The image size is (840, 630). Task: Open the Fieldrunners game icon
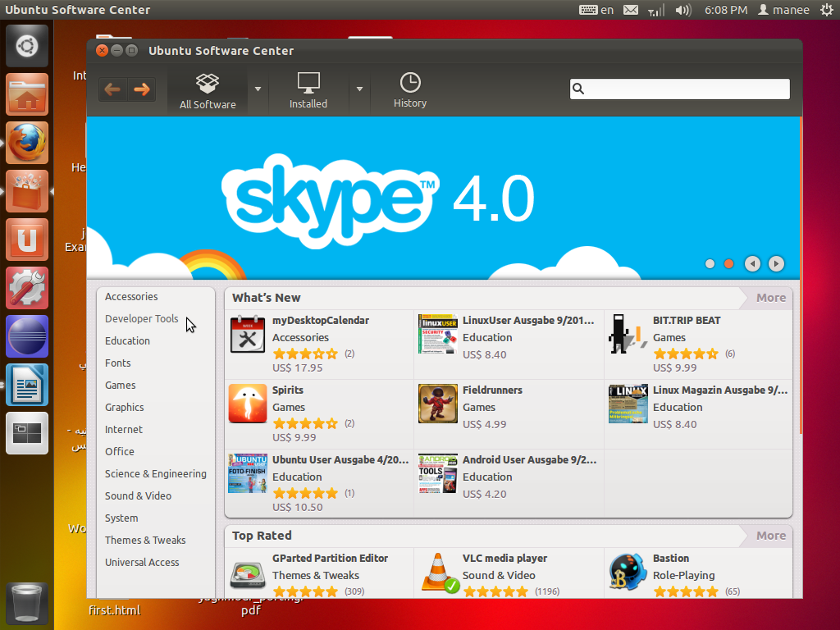point(438,404)
